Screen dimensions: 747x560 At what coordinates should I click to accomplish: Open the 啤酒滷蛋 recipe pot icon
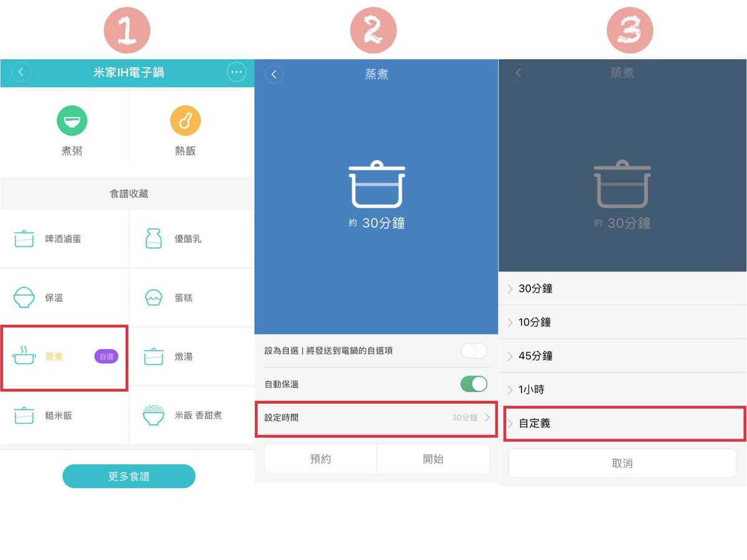click(24, 239)
